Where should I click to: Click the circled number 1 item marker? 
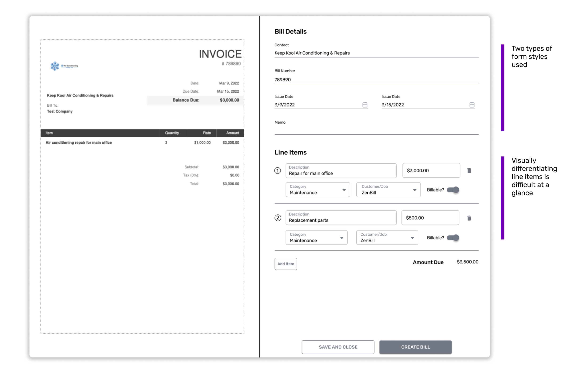click(x=277, y=171)
